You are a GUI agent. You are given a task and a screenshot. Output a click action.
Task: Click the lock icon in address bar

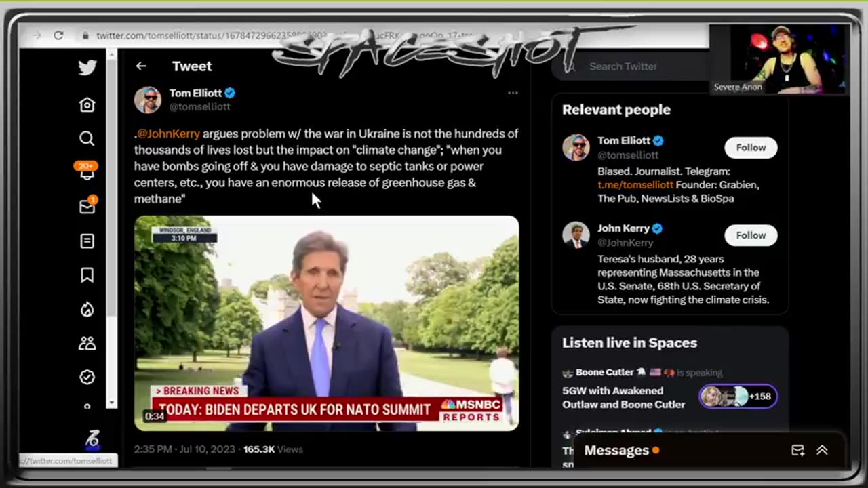[85, 35]
